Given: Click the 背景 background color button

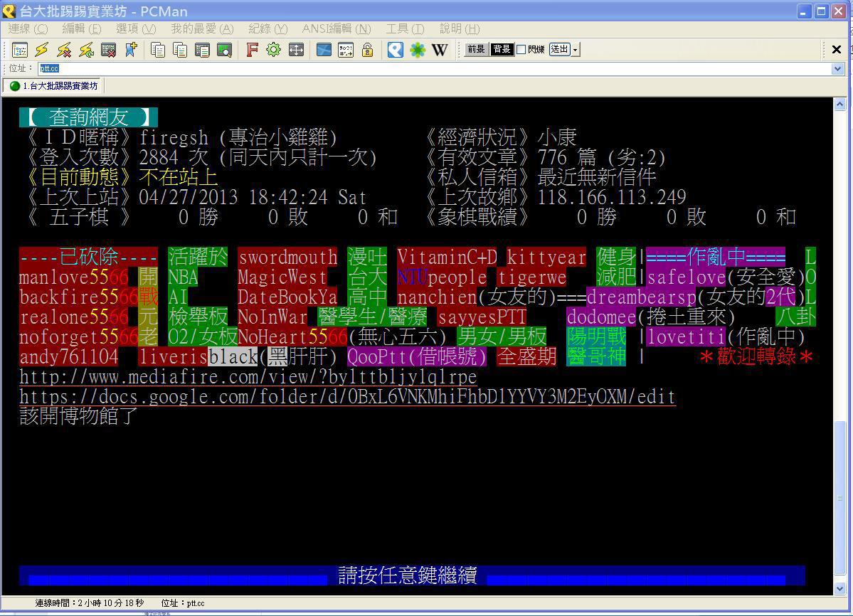Looking at the screenshot, I should tap(502, 50).
